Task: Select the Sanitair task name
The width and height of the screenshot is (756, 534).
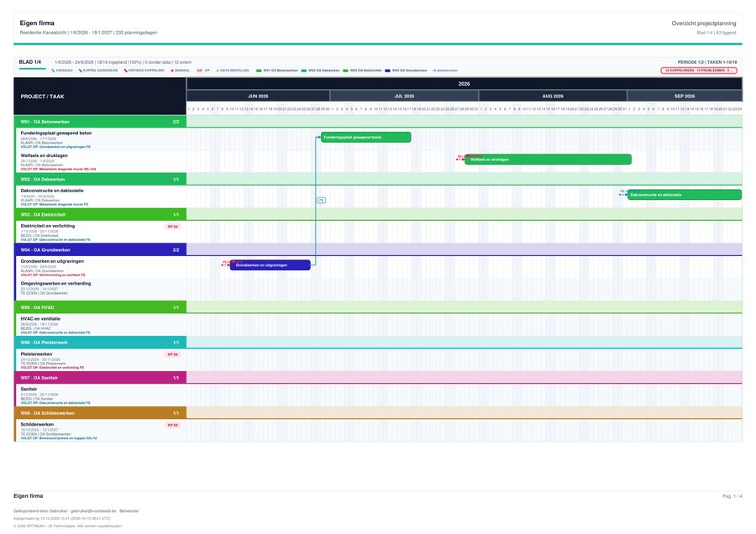Action: click(29, 389)
